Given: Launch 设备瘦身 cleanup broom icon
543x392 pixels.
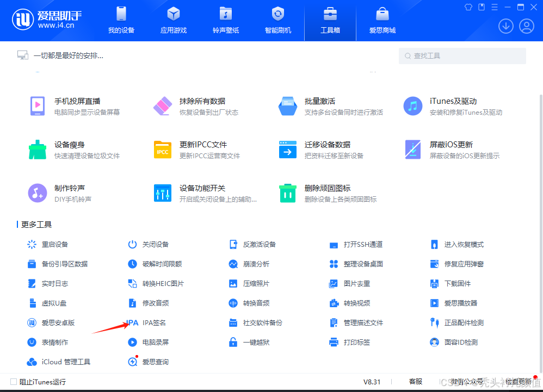Looking at the screenshot, I should coord(38,150).
